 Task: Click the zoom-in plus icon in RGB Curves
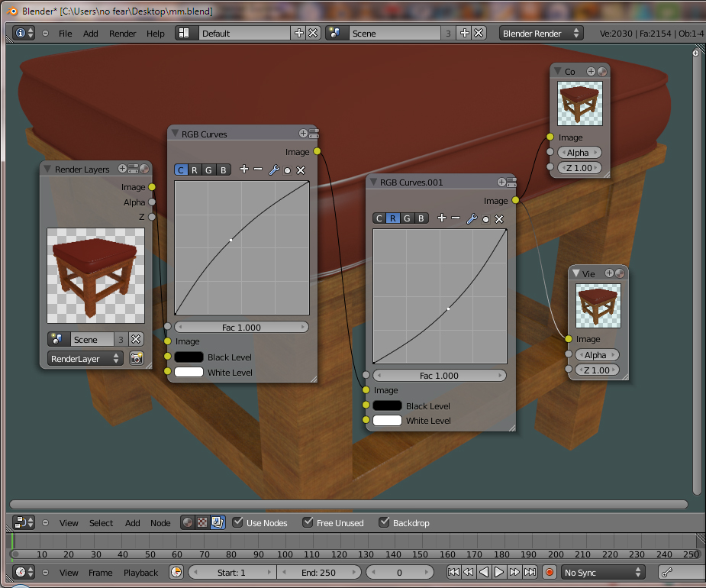(x=243, y=170)
